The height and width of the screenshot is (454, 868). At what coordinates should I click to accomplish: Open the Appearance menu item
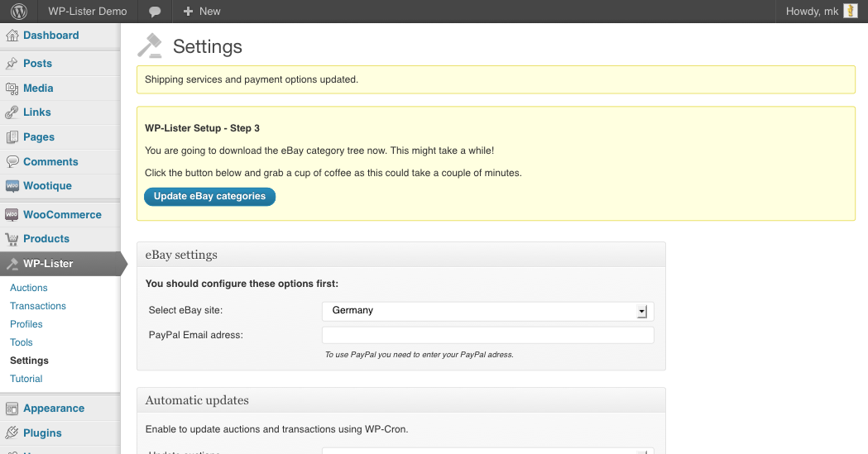(54, 409)
